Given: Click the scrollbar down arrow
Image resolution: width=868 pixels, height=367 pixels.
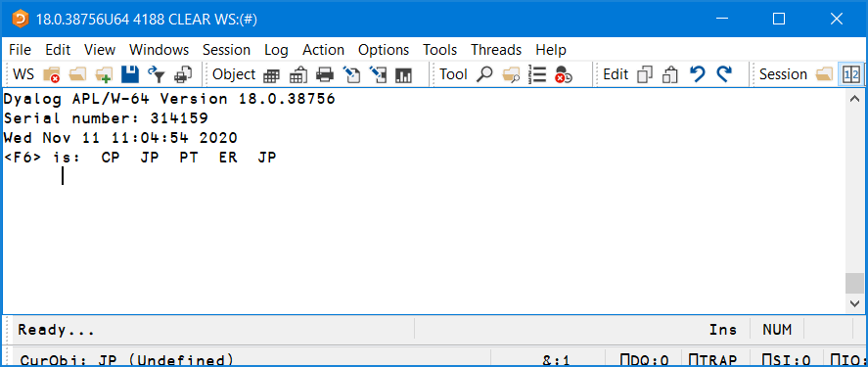Looking at the screenshot, I should click(x=853, y=303).
